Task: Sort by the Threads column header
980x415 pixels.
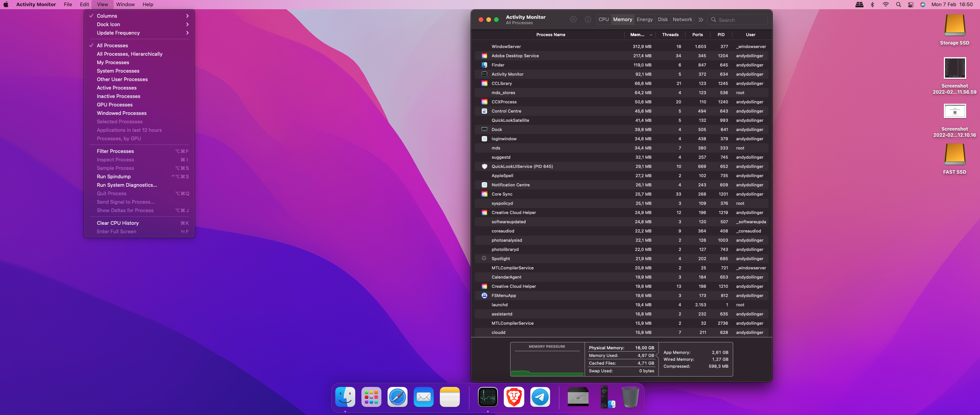Action: click(670, 35)
